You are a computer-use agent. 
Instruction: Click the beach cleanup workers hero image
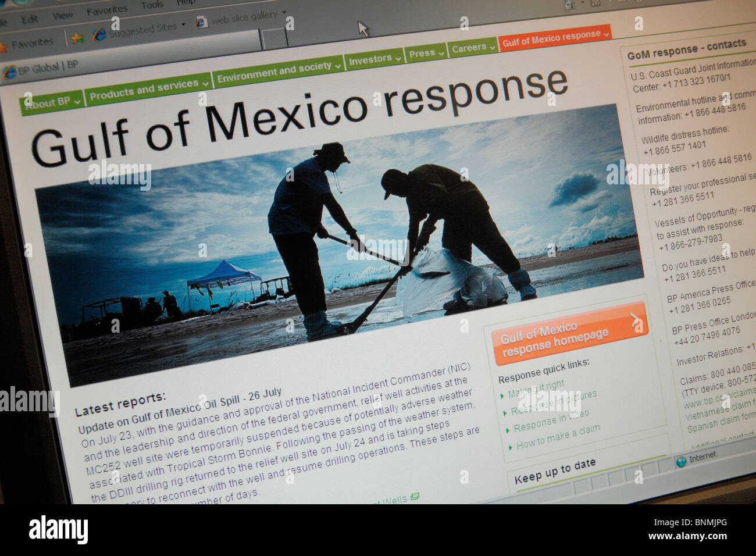click(340, 244)
